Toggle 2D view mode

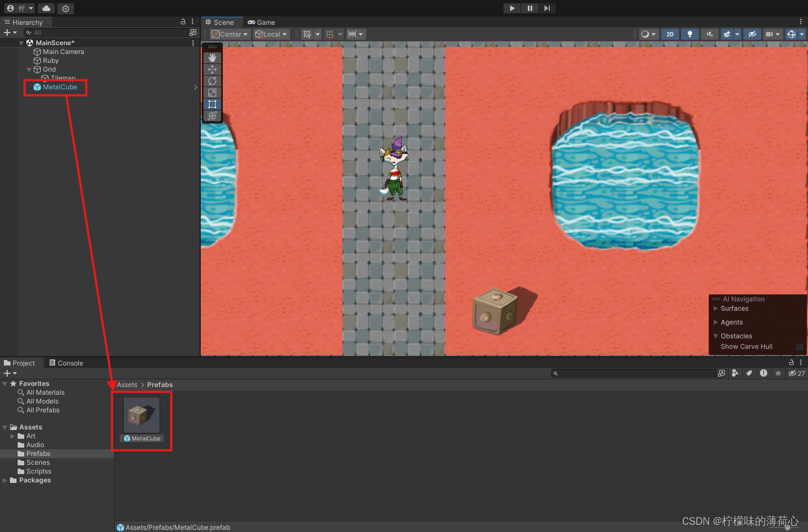tap(670, 34)
